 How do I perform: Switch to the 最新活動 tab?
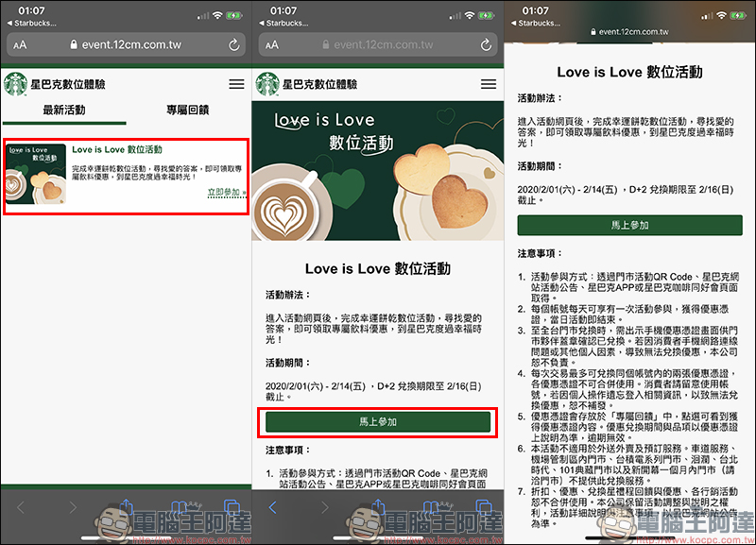[x=64, y=111]
